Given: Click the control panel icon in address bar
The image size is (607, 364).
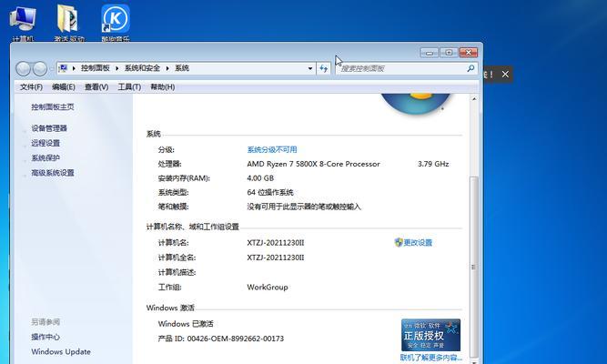Looking at the screenshot, I should pyautogui.click(x=63, y=68).
